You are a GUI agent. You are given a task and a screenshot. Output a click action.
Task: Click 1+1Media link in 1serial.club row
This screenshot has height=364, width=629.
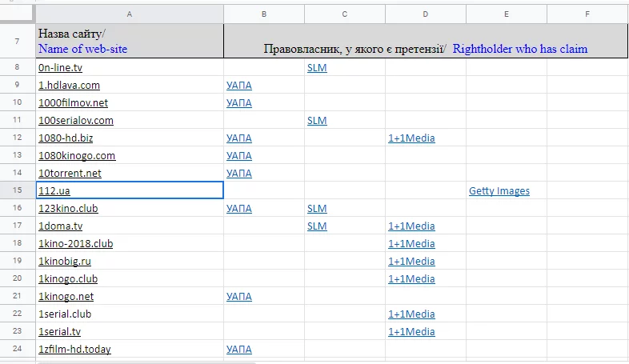tap(411, 315)
